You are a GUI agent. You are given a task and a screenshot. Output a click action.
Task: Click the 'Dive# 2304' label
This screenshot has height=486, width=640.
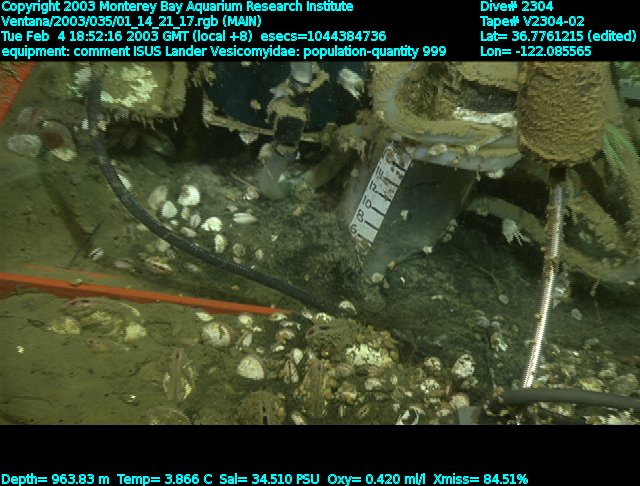[516, 7]
